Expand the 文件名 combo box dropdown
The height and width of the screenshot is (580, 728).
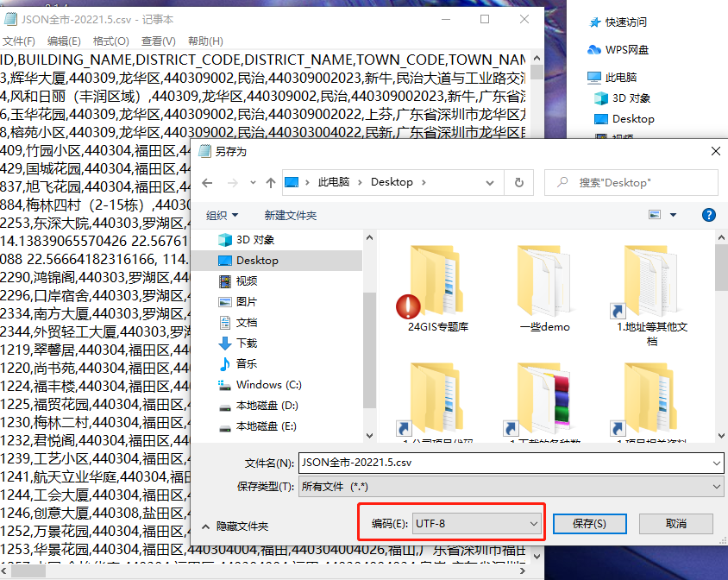[x=714, y=464]
